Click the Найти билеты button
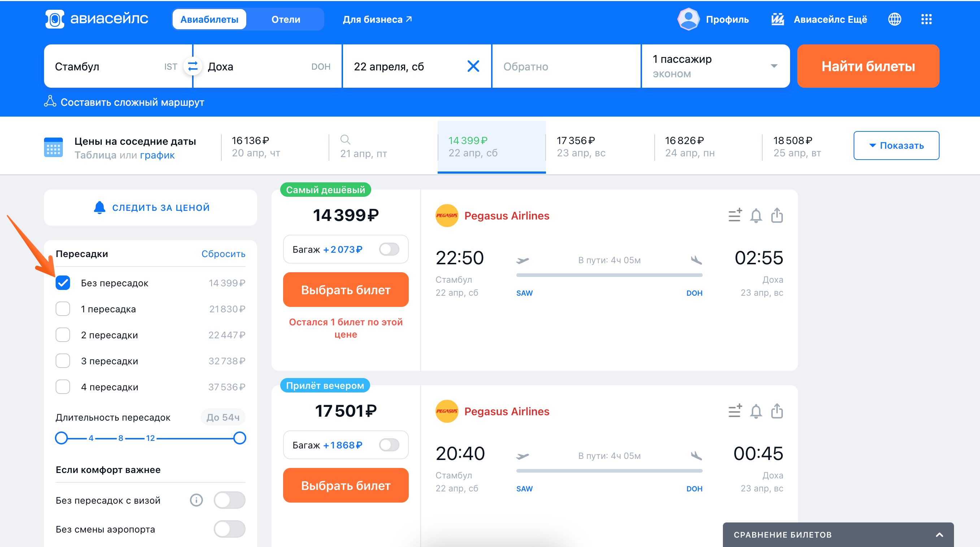 pyautogui.click(x=868, y=66)
